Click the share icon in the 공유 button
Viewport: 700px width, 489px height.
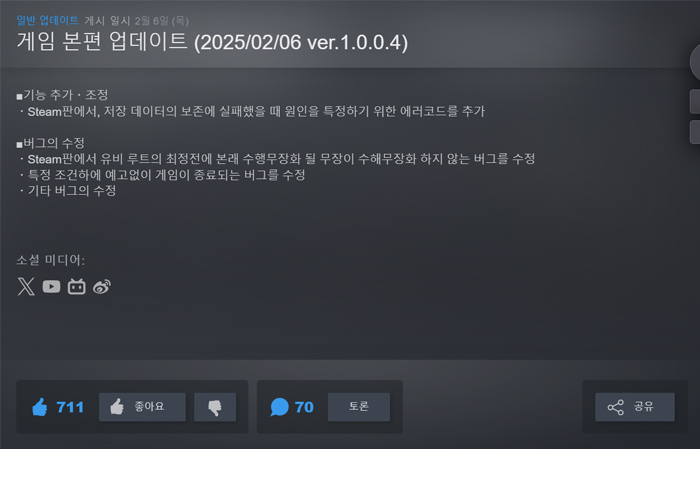[x=616, y=407]
